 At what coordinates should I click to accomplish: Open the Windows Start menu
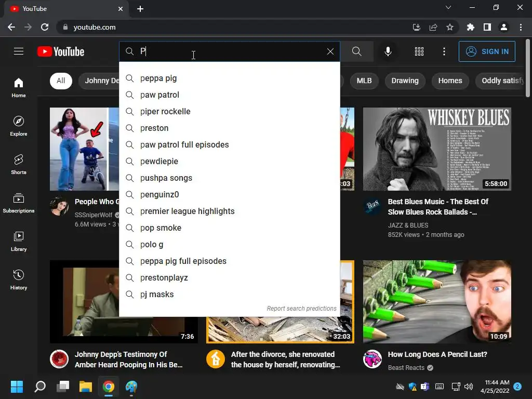coord(17,387)
